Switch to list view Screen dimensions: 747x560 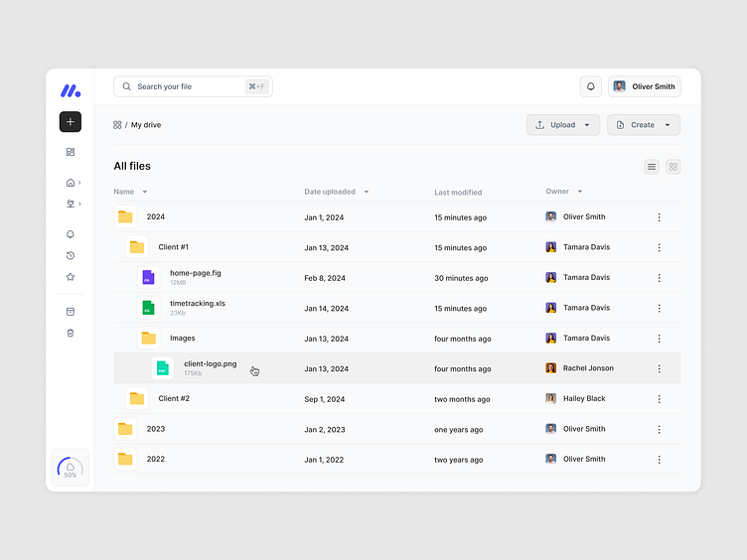652,167
